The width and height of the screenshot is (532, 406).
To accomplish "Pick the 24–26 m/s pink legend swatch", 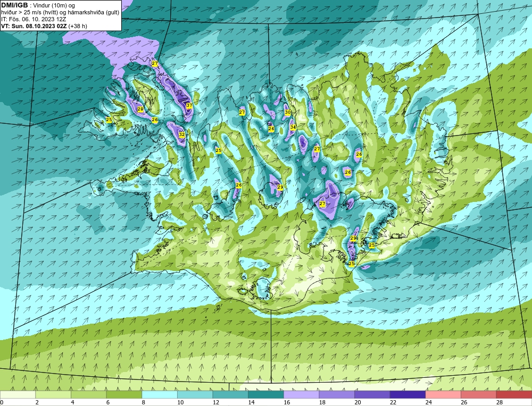I will tap(443, 394).
